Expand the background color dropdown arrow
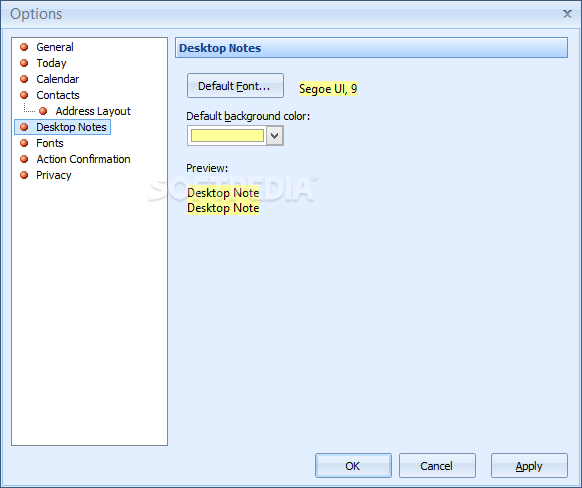Screen dimensions: 582x488 click(275, 135)
